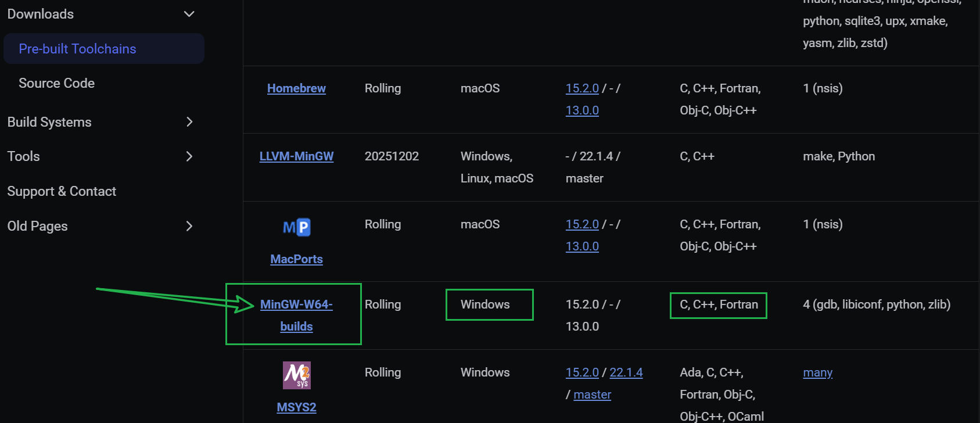
Task: Select Homebrew row's '1 (nsis)' cell
Action: (823, 88)
